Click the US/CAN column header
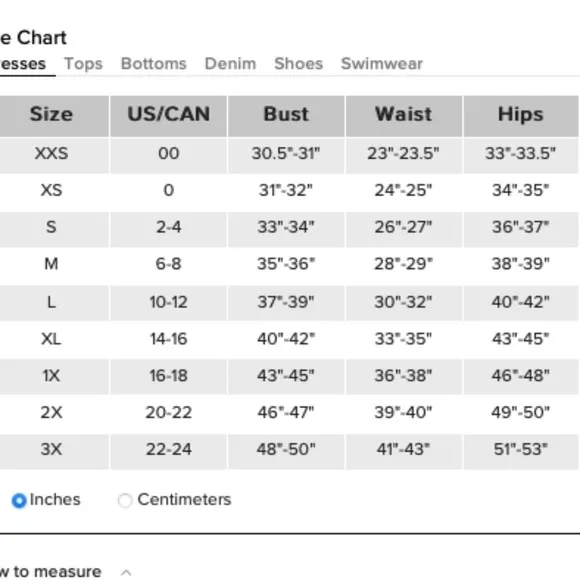Viewport: 580px width, 580px height. (168, 116)
